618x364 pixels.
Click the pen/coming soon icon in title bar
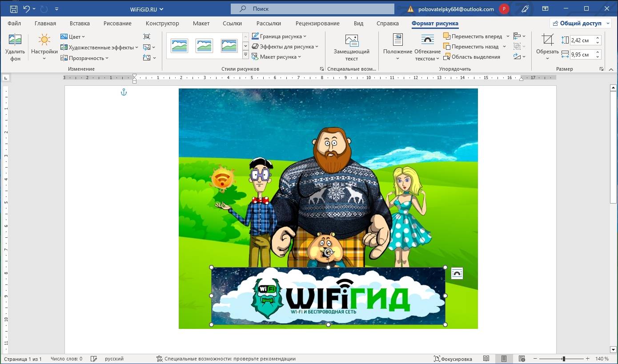pos(525,9)
